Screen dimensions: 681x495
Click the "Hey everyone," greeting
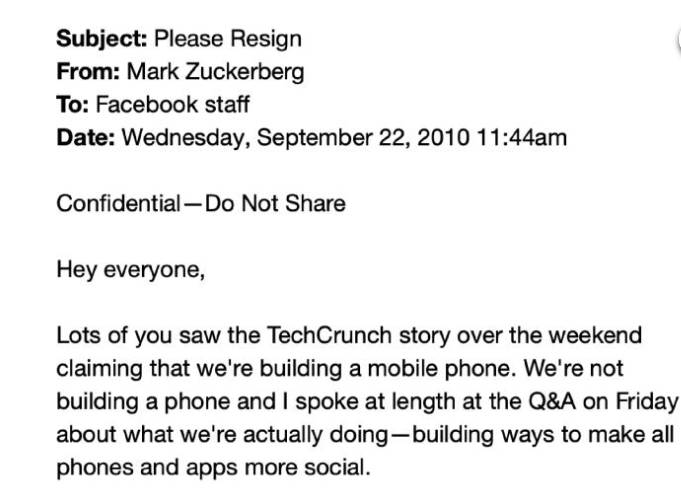(x=130, y=268)
